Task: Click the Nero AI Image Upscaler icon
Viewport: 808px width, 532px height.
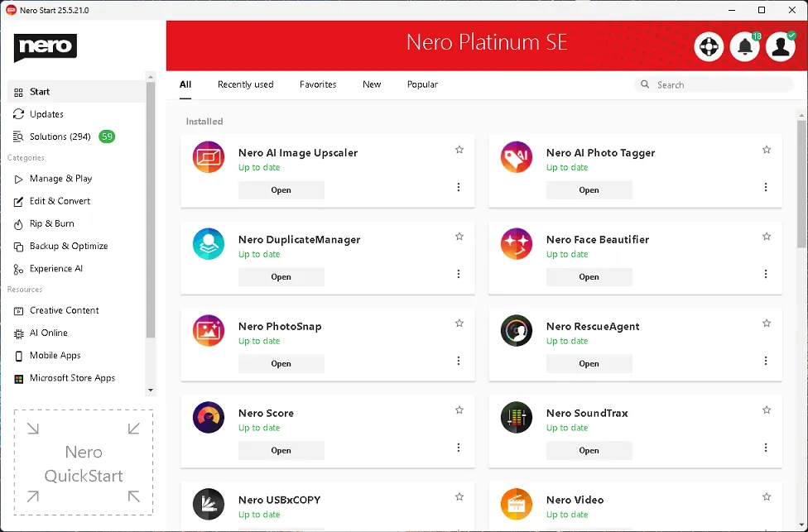Action: pos(209,157)
